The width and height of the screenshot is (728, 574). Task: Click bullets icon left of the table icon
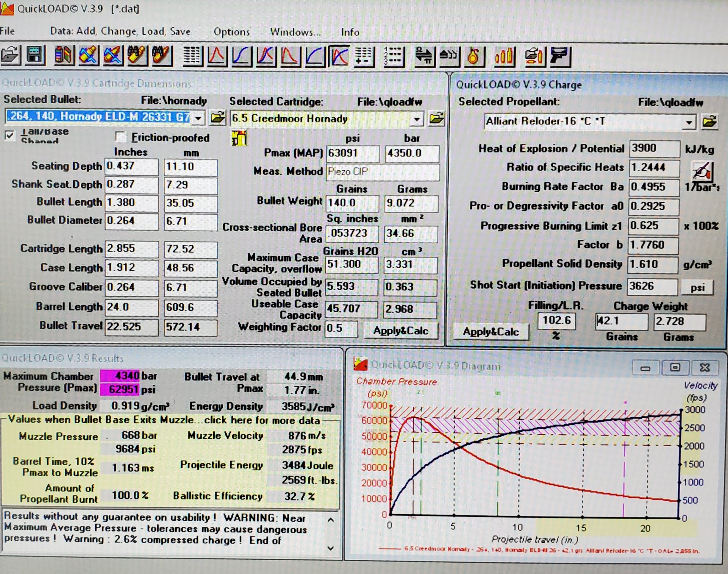(x=162, y=56)
